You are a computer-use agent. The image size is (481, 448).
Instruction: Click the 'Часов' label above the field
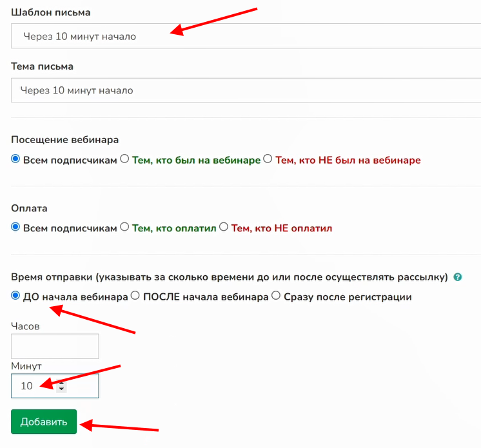coord(25,326)
